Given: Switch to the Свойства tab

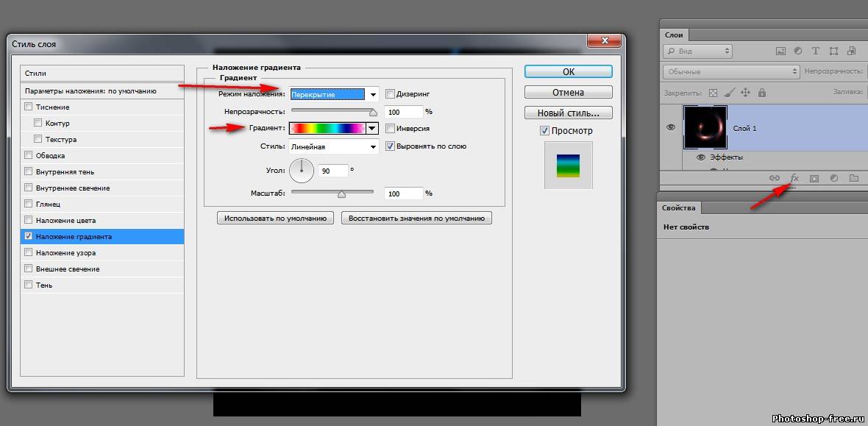Looking at the screenshot, I should tap(678, 208).
